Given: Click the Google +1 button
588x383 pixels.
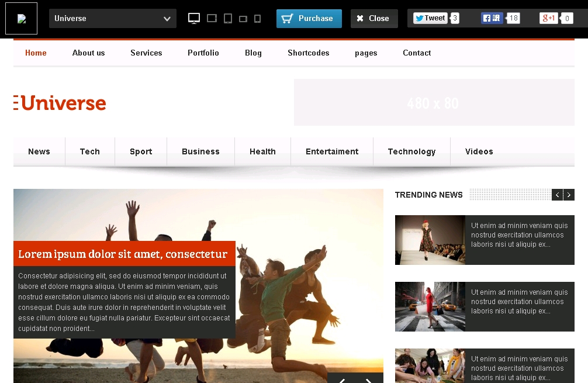Looking at the screenshot, I should click(549, 18).
